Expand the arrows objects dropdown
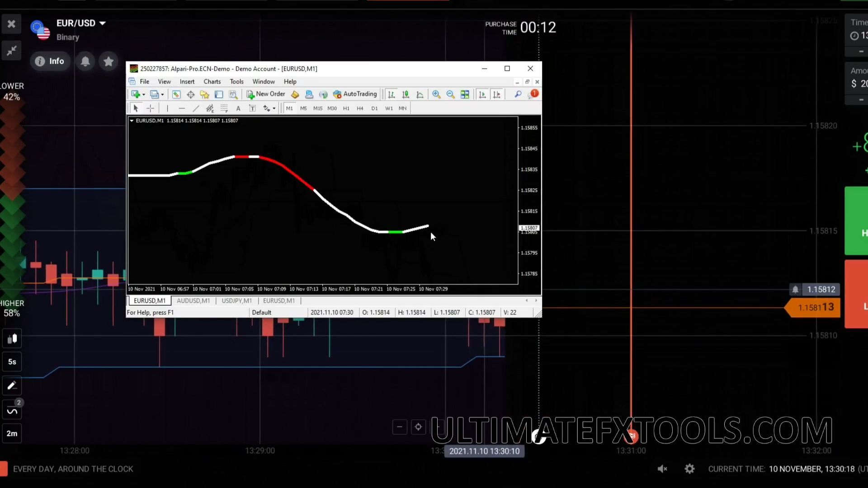This screenshot has height=488, width=868. tap(274, 108)
